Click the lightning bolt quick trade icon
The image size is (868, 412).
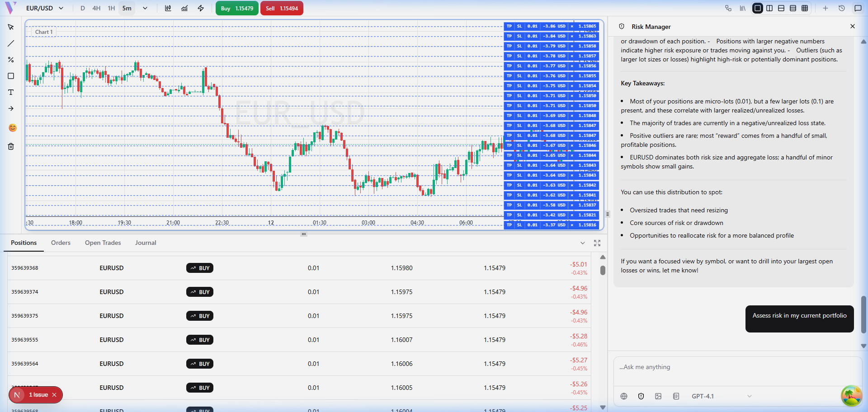(x=201, y=8)
